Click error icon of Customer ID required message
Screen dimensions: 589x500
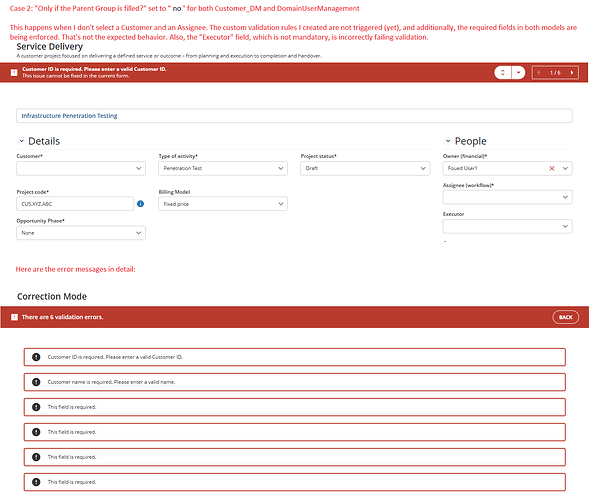coord(36,357)
